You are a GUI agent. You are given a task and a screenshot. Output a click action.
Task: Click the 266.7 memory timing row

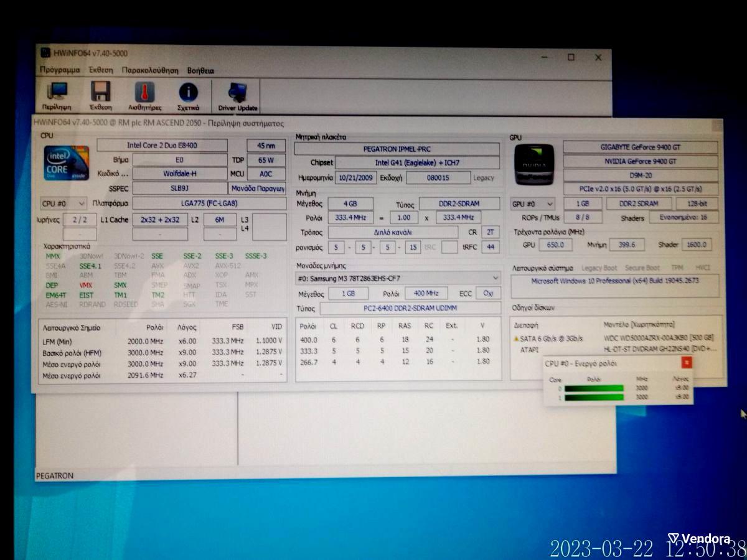397,362
